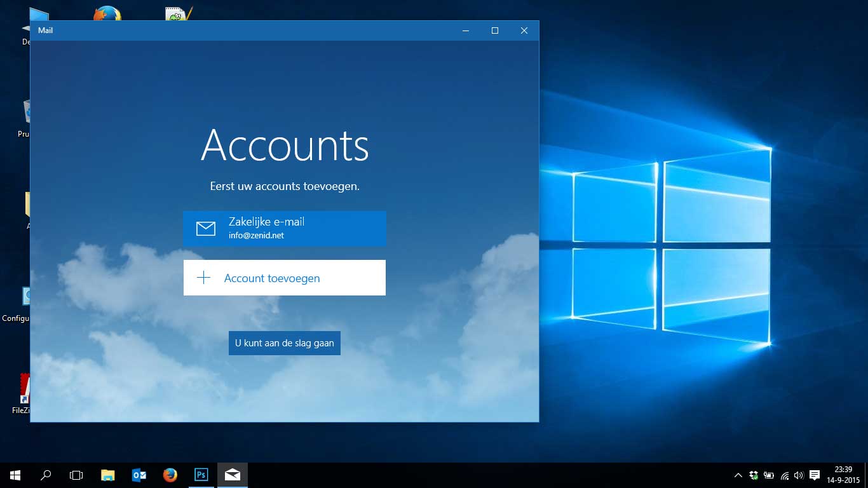Open taskbar search magnifier
The image size is (868, 488).
(46, 475)
